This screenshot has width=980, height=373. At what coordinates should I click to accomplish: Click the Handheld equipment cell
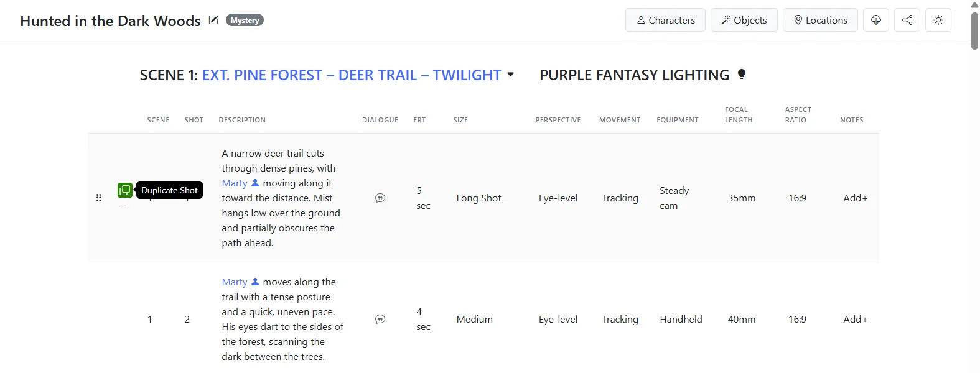pos(681,319)
